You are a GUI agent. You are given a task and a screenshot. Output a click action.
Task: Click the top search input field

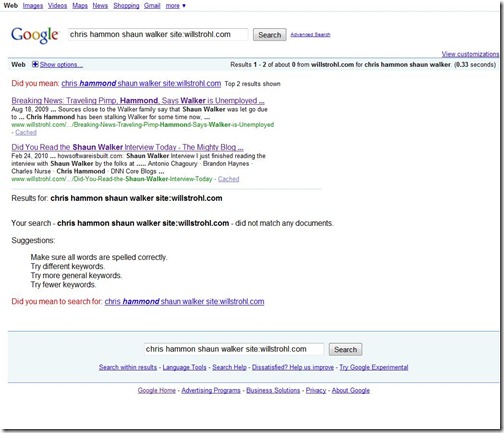[x=158, y=34]
